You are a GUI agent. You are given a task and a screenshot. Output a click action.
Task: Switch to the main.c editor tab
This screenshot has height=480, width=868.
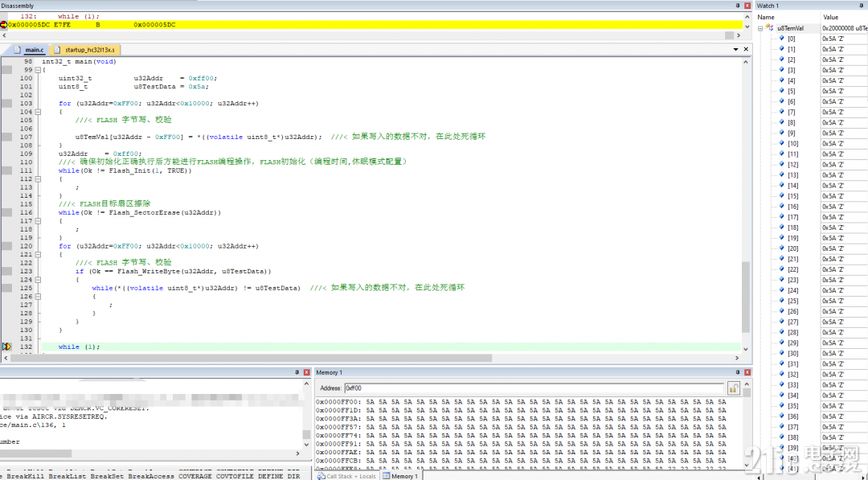(x=30, y=50)
